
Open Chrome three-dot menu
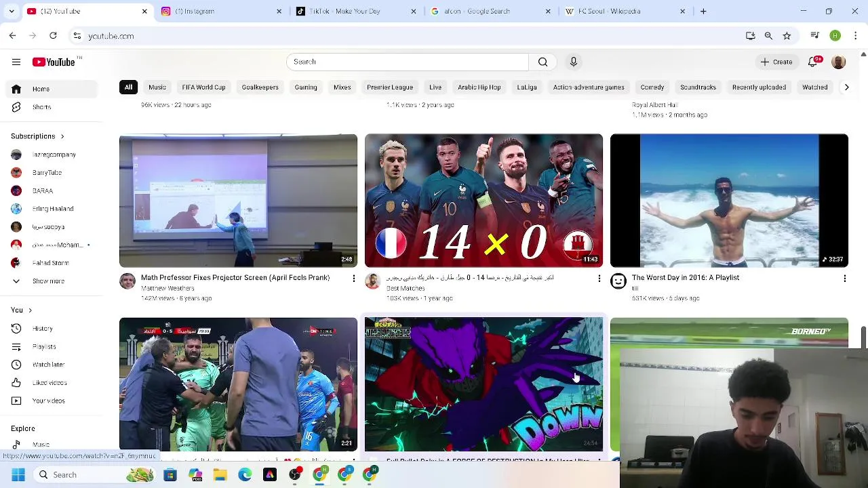coord(856,36)
